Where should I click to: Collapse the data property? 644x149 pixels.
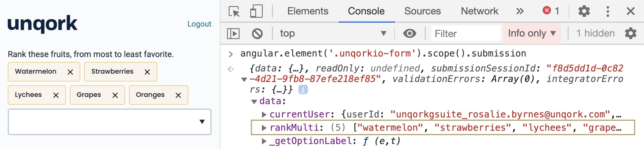click(x=254, y=102)
